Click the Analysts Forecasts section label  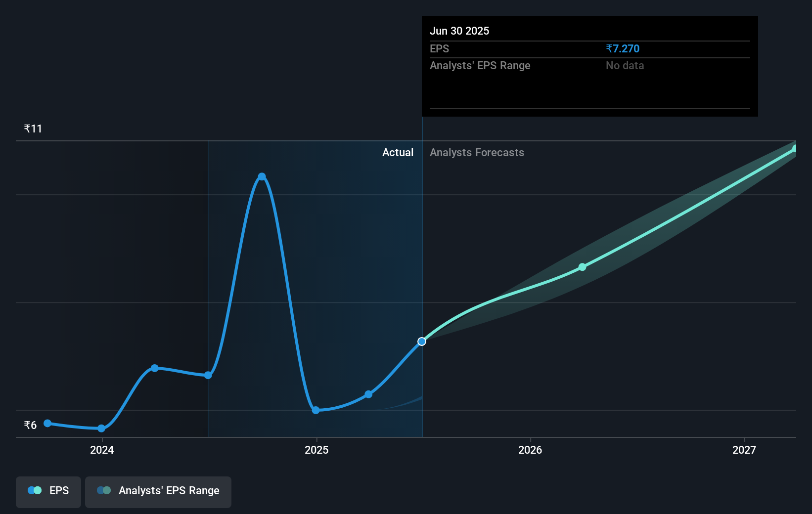coord(477,152)
